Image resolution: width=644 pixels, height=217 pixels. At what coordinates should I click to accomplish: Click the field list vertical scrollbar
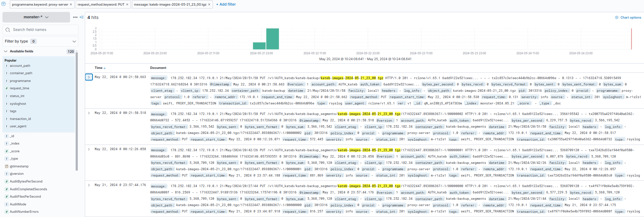click(x=77, y=111)
